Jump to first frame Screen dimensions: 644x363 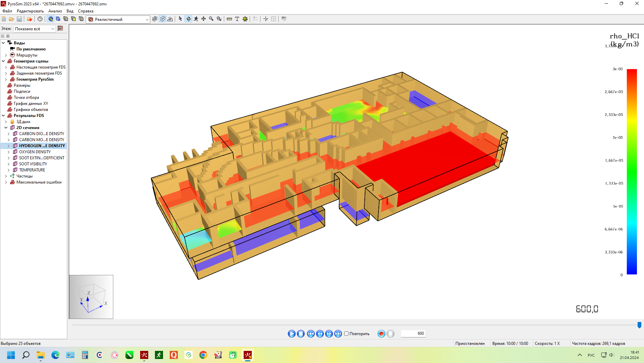pos(311,334)
